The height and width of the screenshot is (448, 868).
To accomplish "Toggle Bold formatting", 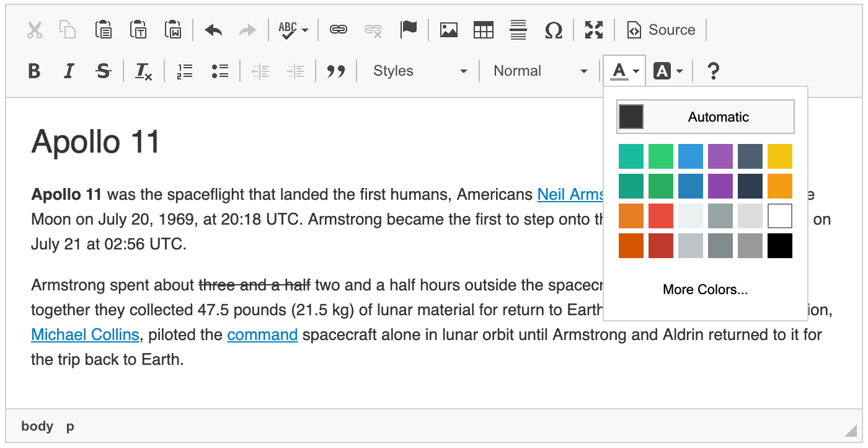I will point(35,71).
